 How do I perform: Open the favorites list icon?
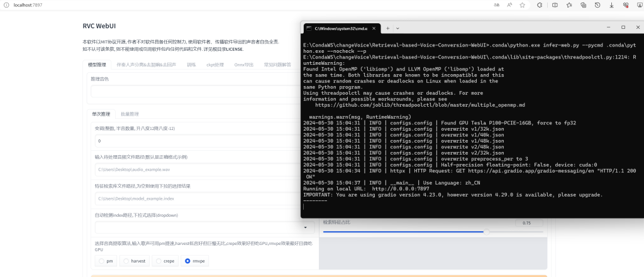(569, 5)
